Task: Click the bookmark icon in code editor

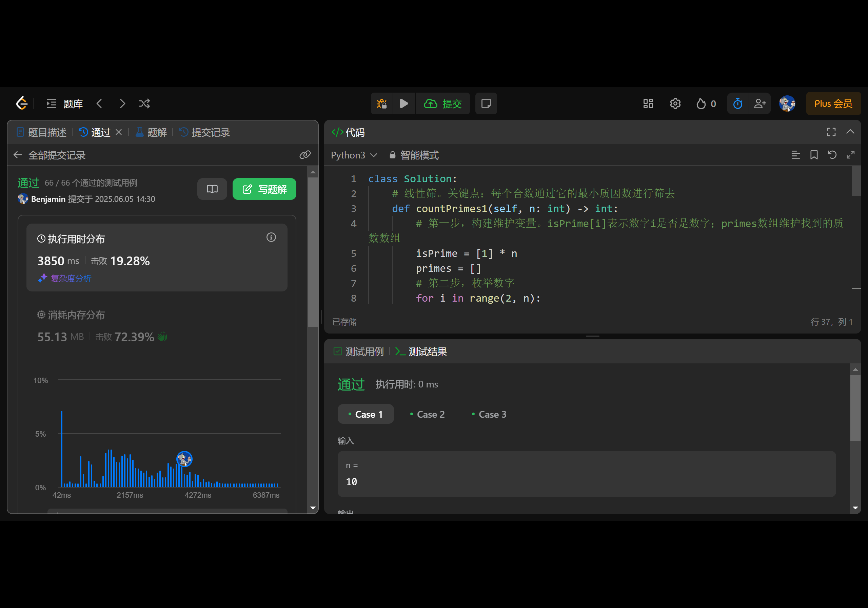Action: click(814, 155)
